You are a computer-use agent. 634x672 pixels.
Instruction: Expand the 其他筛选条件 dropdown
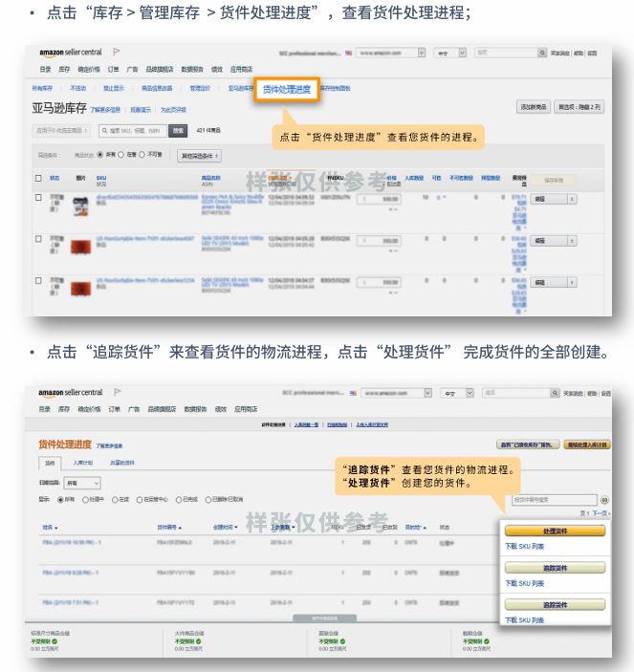point(199,156)
